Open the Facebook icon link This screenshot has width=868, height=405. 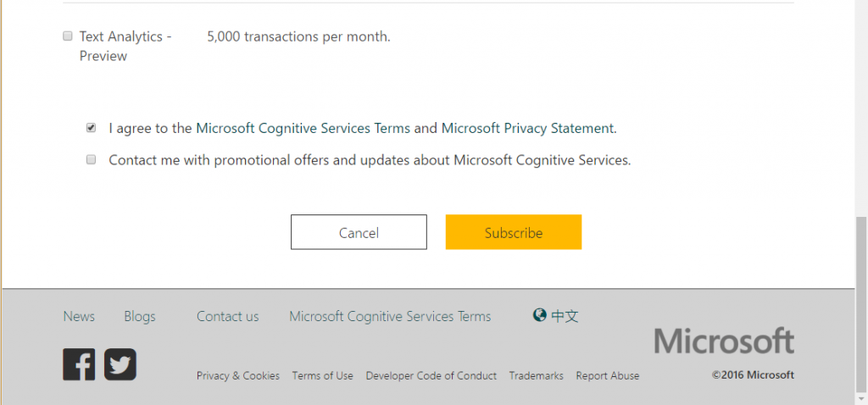tap(79, 364)
